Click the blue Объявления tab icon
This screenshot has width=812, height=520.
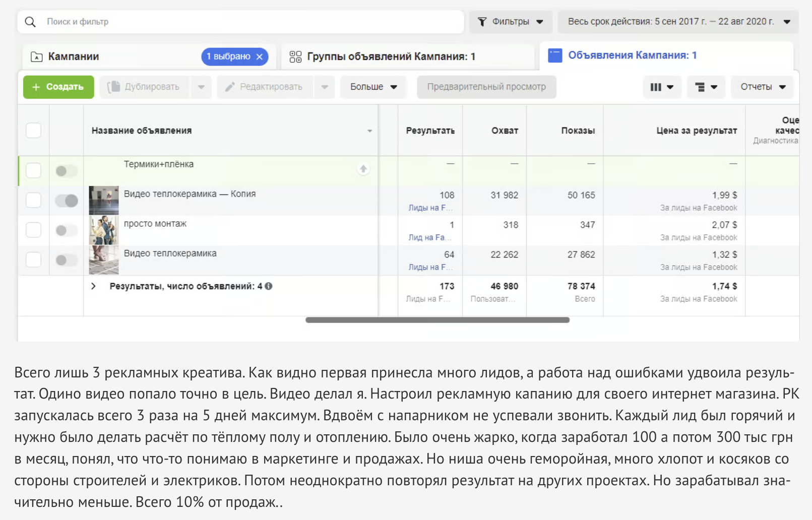(555, 55)
